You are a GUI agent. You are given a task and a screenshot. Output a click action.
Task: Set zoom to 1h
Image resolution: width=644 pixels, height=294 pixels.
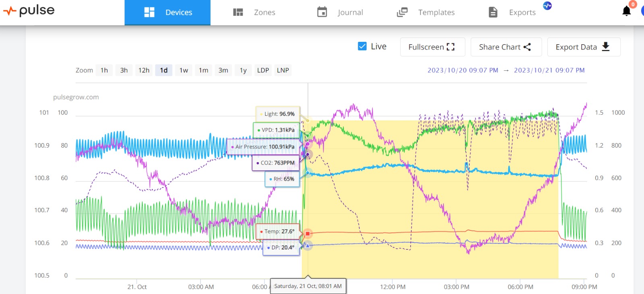pyautogui.click(x=104, y=70)
